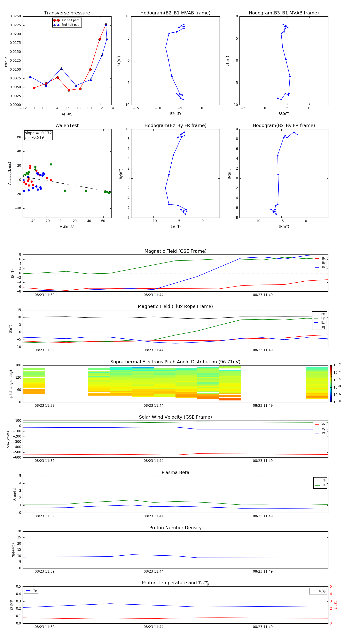Viewport: 351px width, 644px height.
Task: Click the "Plasma Beta" panel title
Action: (175, 472)
